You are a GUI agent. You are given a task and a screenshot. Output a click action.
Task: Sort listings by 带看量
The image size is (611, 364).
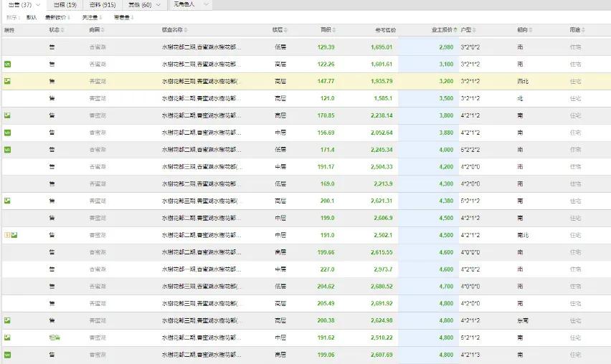coord(123,17)
